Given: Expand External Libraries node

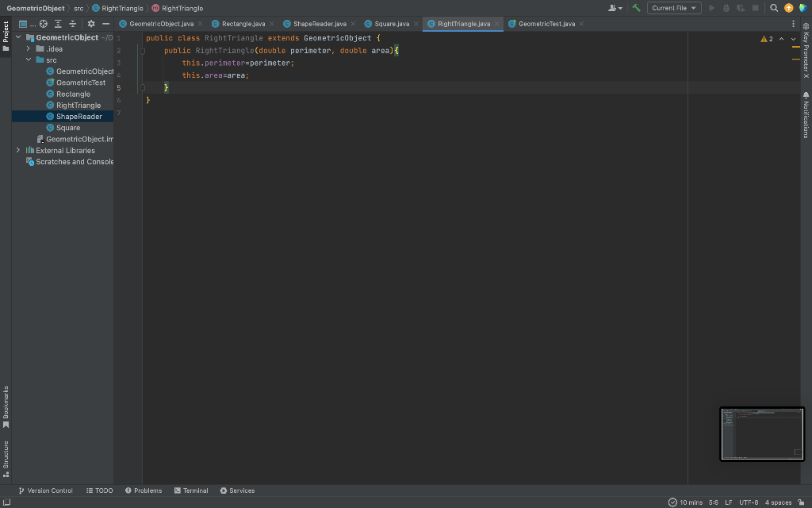Looking at the screenshot, I should pos(18,150).
